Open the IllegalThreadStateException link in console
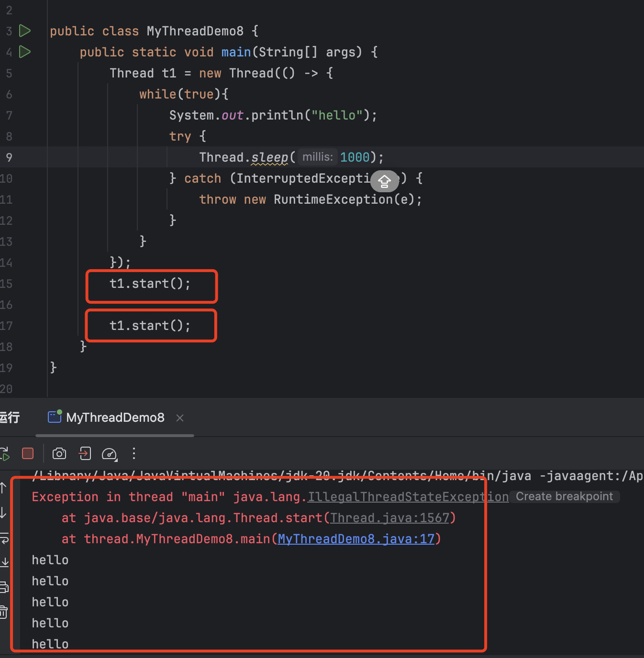 click(x=408, y=497)
